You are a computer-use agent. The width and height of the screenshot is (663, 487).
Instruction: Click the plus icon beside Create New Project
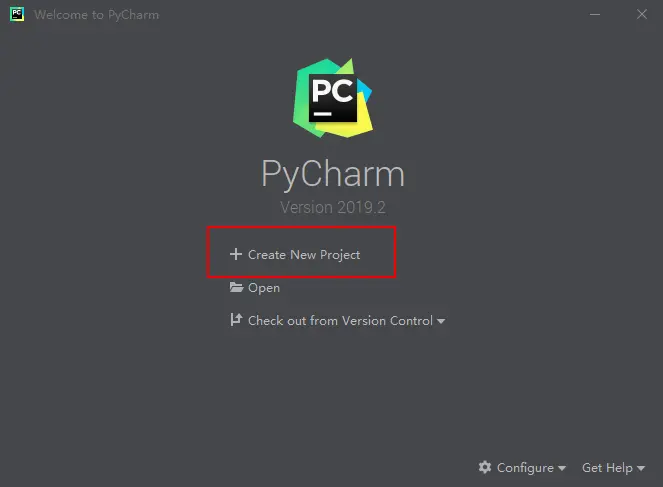click(x=236, y=254)
